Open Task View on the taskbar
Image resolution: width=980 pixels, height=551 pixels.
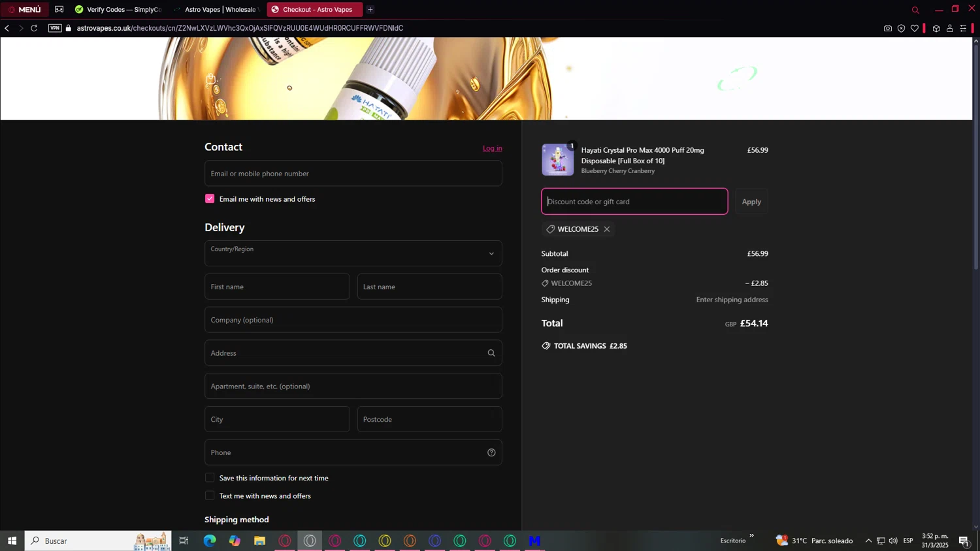coord(184,541)
